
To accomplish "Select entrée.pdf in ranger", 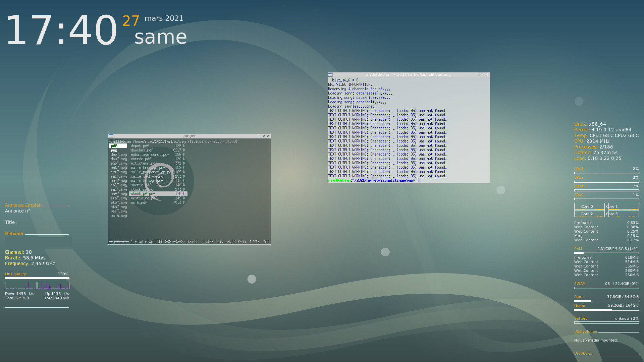I will 158,159.
